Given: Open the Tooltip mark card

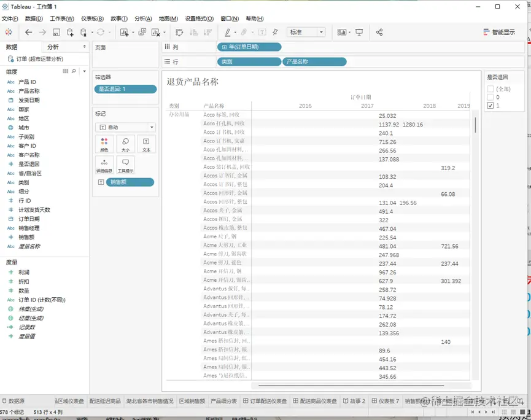Looking at the screenshot, I should pyautogui.click(x=125, y=165).
